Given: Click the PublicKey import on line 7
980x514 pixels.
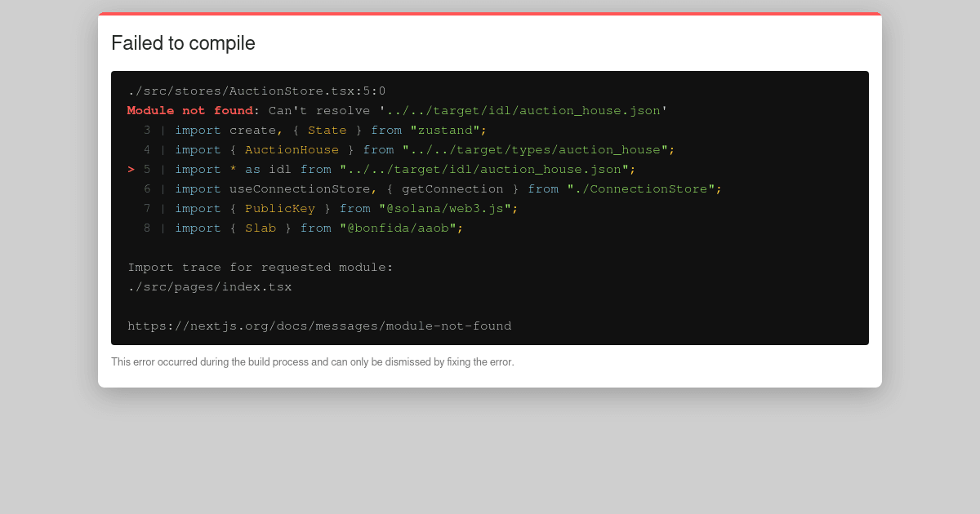Looking at the screenshot, I should pyautogui.click(x=280, y=208).
